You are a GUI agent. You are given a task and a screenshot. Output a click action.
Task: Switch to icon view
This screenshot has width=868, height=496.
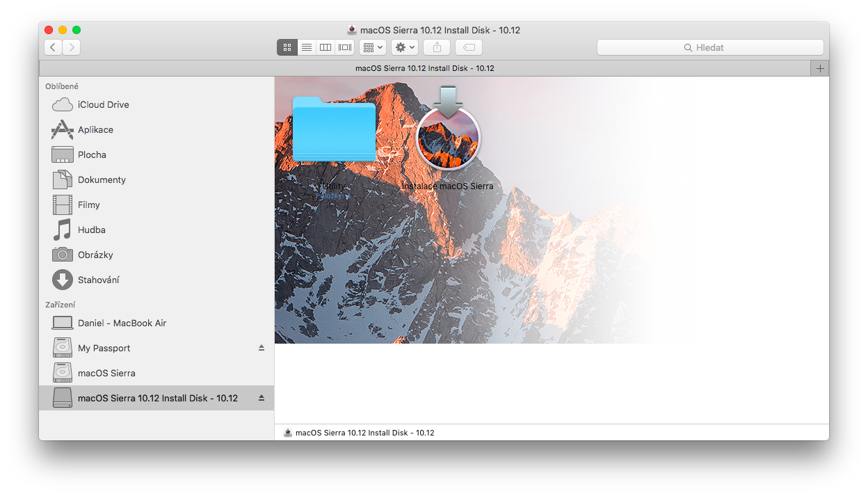pyautogui.click(x=287, y=47)
